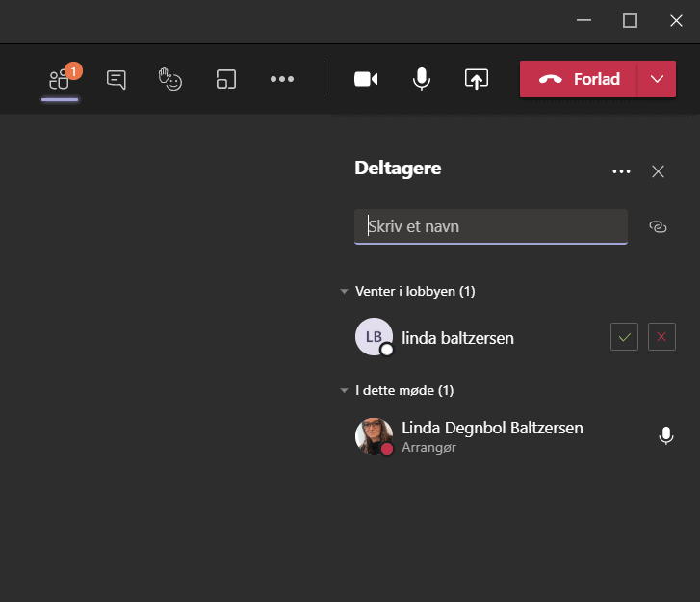
Task: Maximize the meeting window
Action: [630, 20]
